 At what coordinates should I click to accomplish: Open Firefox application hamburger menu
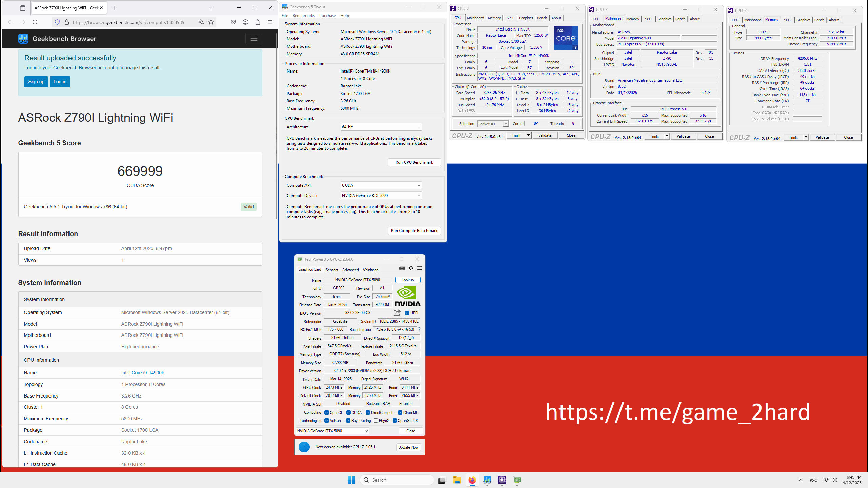coord(270,22)
